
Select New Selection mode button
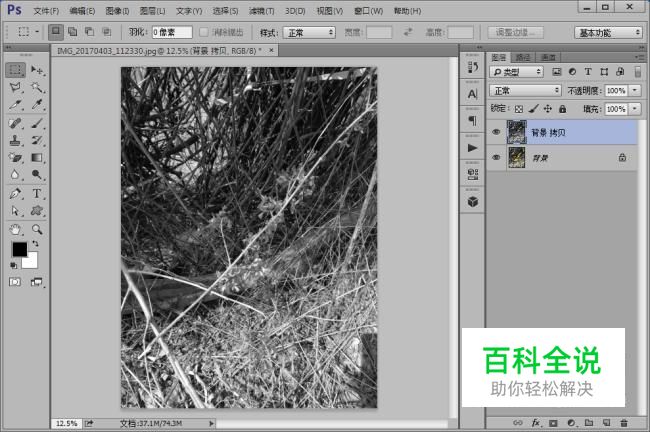56,32
